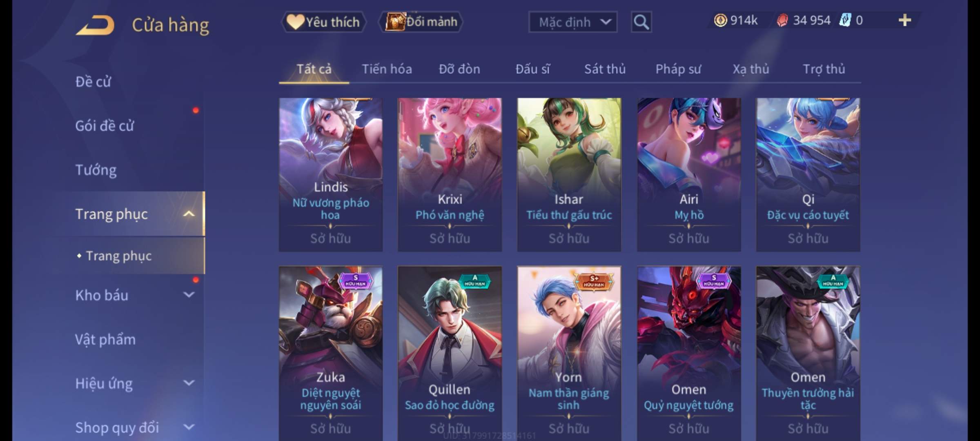Switch to the Sát thủ tab
The width and height of the screenshot is (980, 441).
coord(605,69)
